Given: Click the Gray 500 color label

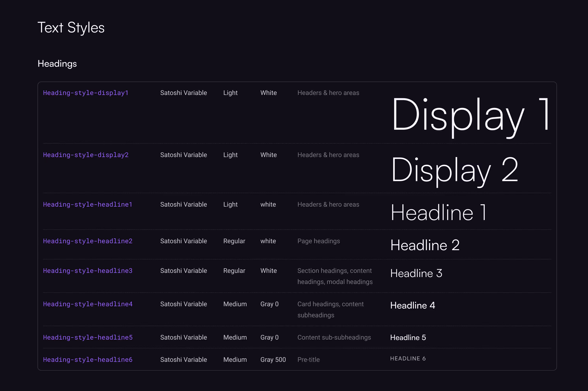Looking at the screenshot, I should click(273, 359).
